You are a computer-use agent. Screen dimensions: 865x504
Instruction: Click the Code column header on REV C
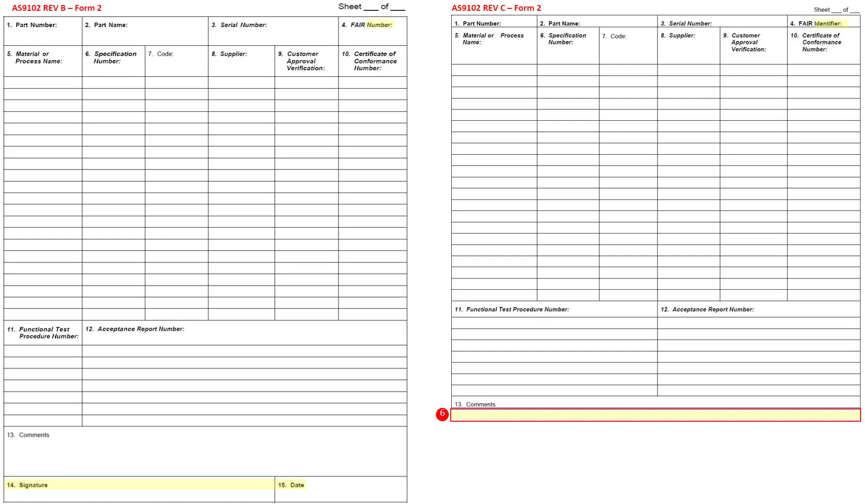[x=616, y=36]
